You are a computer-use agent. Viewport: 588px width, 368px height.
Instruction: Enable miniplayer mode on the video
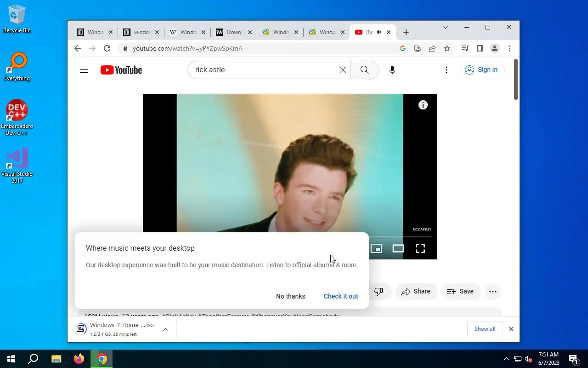pyautogui.click(x=376, y=249)
